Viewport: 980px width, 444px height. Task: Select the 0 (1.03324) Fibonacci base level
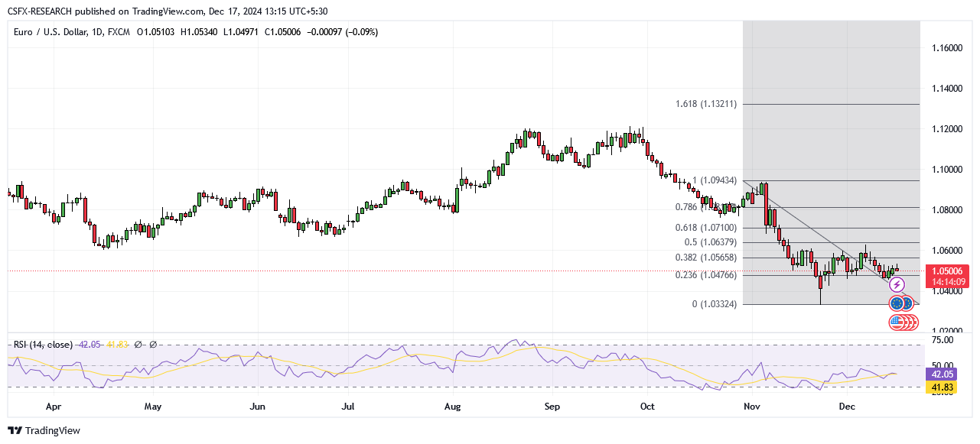point(714,304)
